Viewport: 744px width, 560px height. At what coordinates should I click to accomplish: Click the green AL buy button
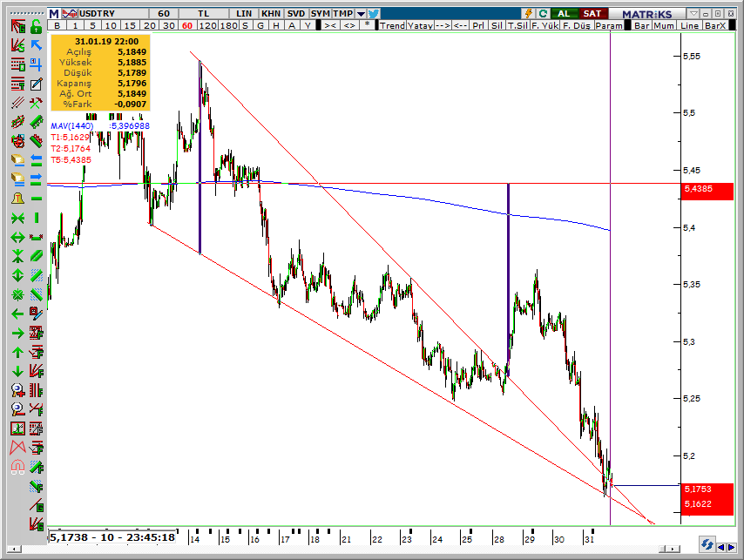click(x=565, y=14)
